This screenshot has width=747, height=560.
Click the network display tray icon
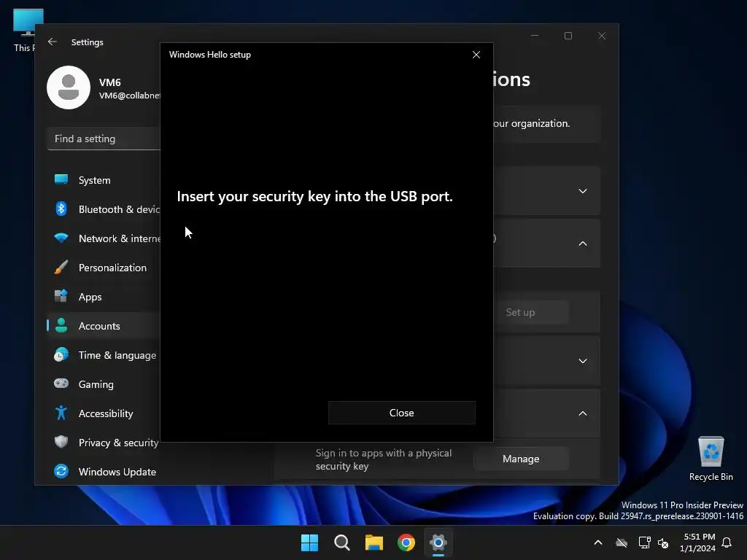pyautogui.click(x=645, y=542)
